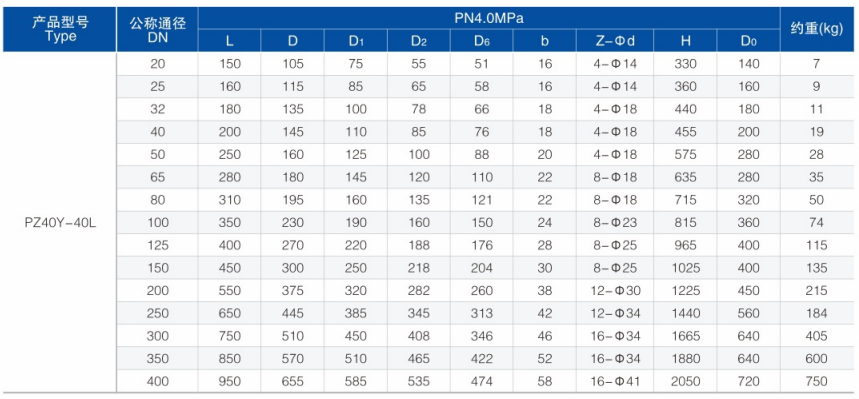Click the 8-Φ23 cell

tap(615, 223)
